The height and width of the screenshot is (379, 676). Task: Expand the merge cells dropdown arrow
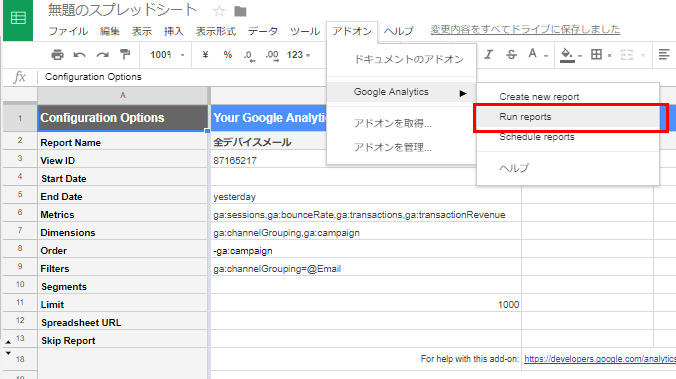point(643,55)
